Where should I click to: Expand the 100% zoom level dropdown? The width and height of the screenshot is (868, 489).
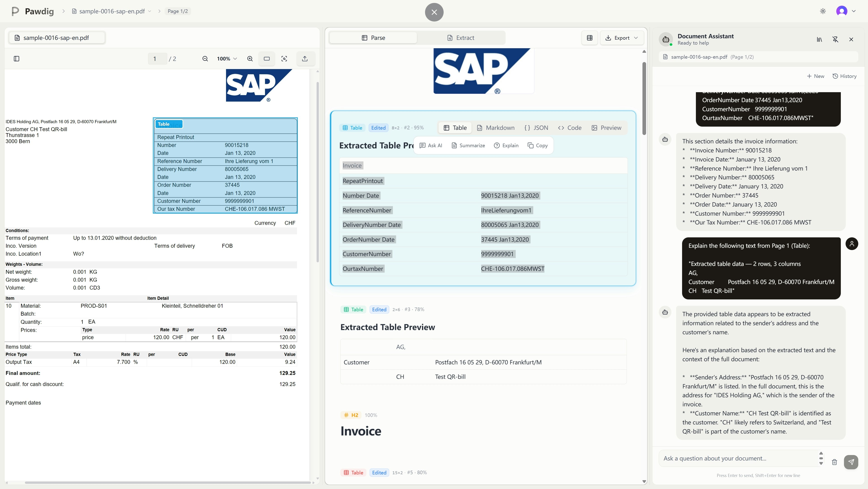(227, 59)
